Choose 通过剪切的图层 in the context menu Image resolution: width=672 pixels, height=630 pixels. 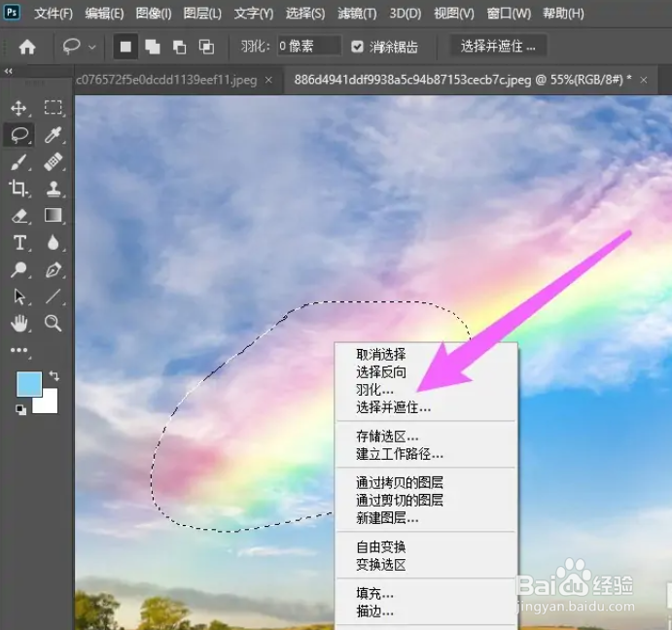click(x=426, y=500)
